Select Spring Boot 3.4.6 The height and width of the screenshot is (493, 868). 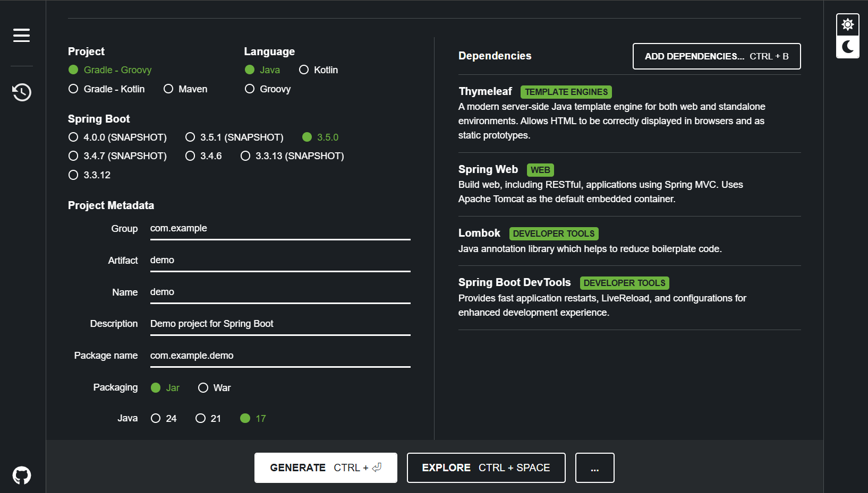tap(203, 156)
